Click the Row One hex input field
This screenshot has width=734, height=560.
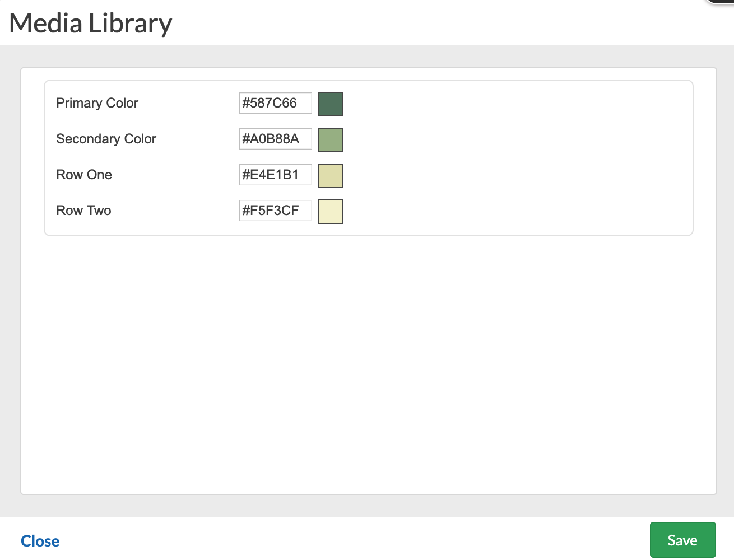click(275, 175)
